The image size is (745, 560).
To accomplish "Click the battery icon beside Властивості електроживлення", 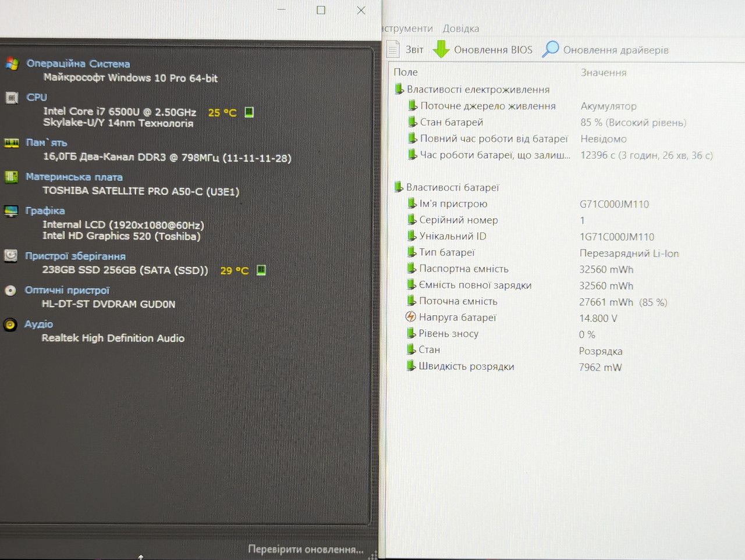I will click(x=399, y=89).
